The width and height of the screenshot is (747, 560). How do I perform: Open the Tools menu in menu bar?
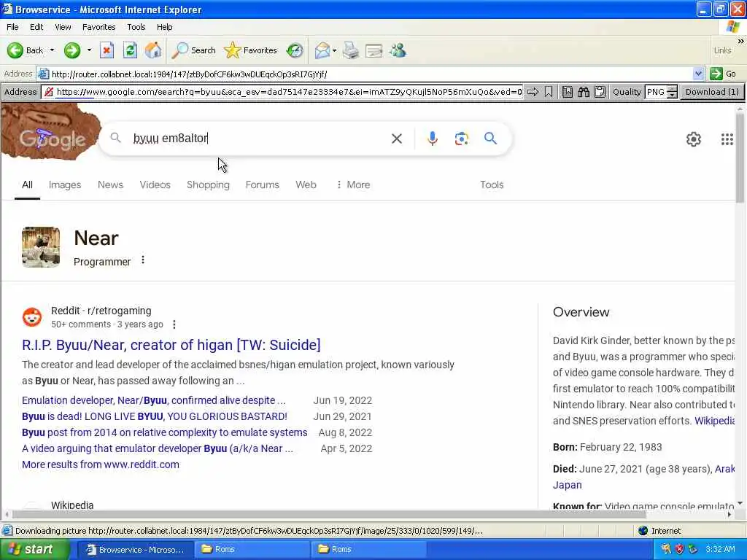[136, 27]
